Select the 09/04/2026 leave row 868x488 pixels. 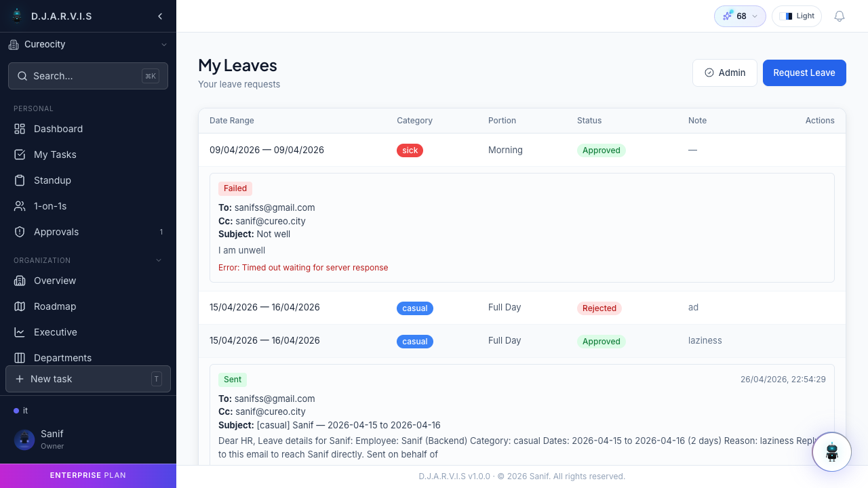point(522,150)
